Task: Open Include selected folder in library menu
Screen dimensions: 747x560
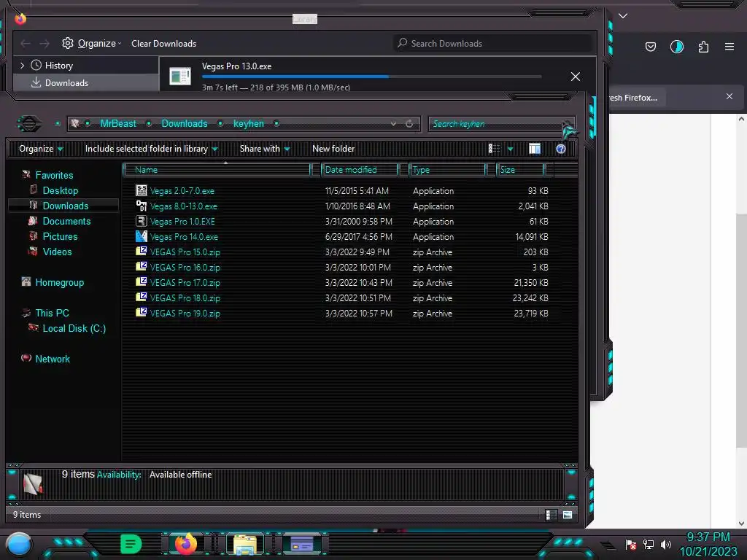Action: coord(151,149)
